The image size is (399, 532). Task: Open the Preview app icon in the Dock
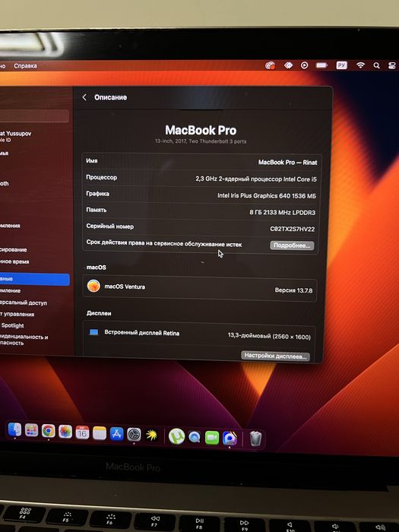point(230,438)
